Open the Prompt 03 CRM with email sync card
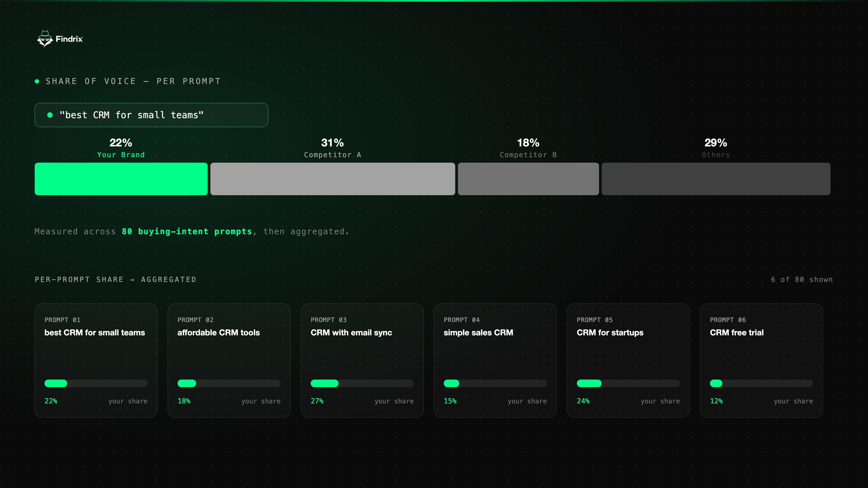The width and height of the screenshot is (868, 488). [x=362, y=360]
